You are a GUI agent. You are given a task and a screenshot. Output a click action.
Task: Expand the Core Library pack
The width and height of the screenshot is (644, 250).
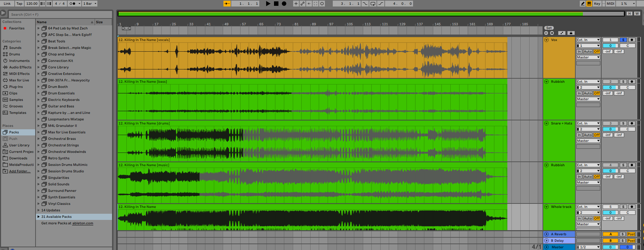point(39,67)
